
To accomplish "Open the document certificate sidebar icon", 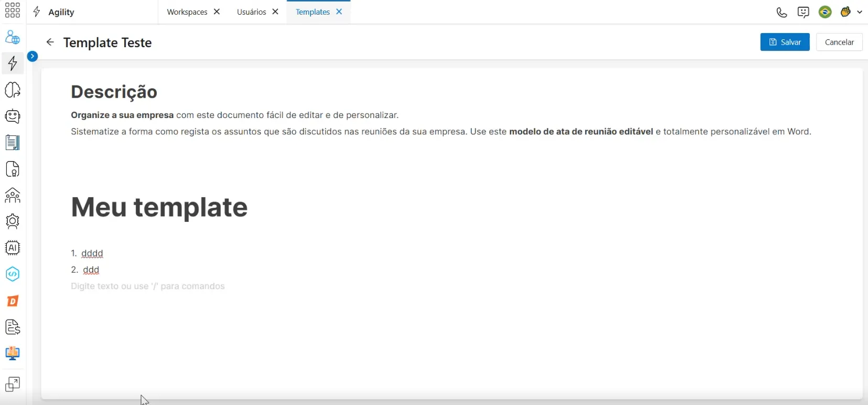I will click(13, 169).
